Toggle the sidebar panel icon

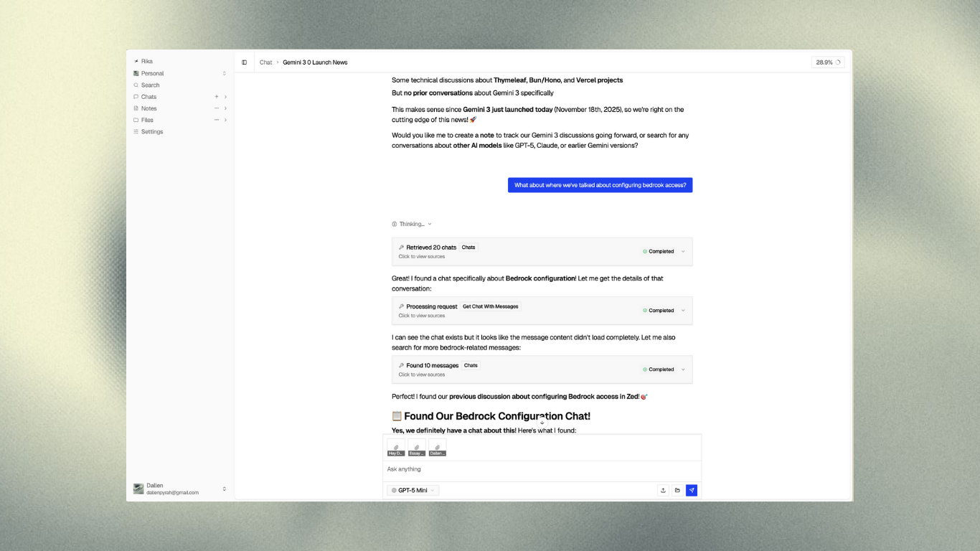pyautogui.click(x=244, y=62)
